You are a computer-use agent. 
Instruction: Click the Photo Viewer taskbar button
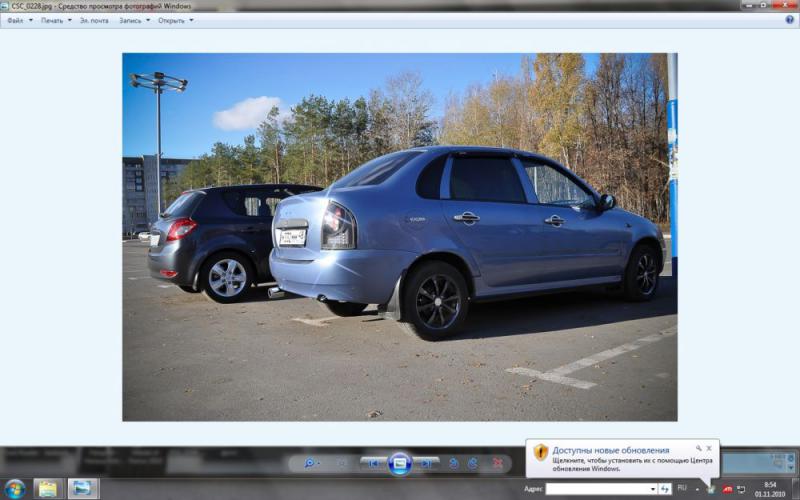[x=83, y=489]
